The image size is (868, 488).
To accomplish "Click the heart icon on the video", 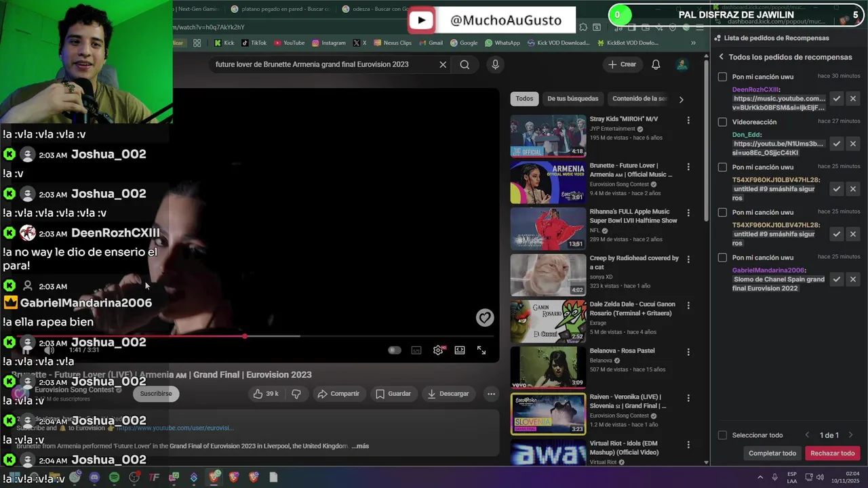I will click(x=484, y=317).
